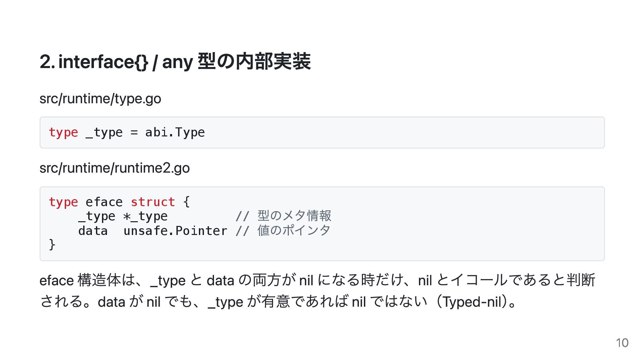Click the slide title about interface{} / any
644x362 pixels.
tap(175, 62)
